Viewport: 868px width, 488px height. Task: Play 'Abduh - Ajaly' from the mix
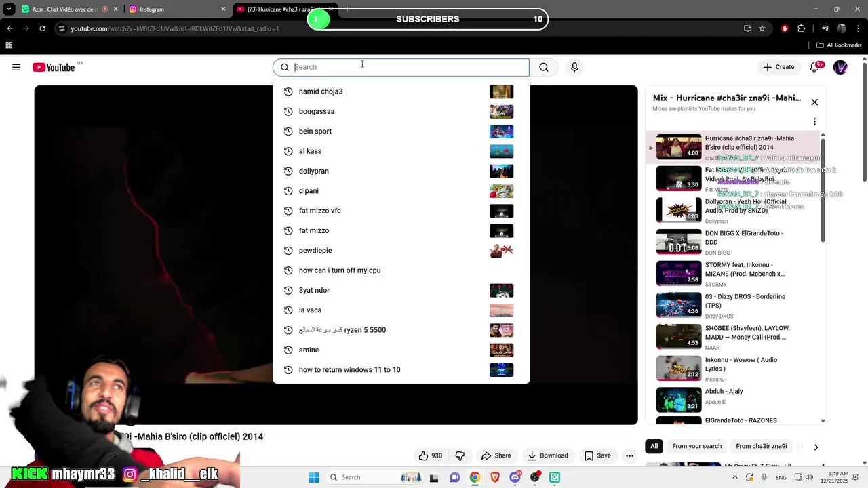[x=732, y=401]
